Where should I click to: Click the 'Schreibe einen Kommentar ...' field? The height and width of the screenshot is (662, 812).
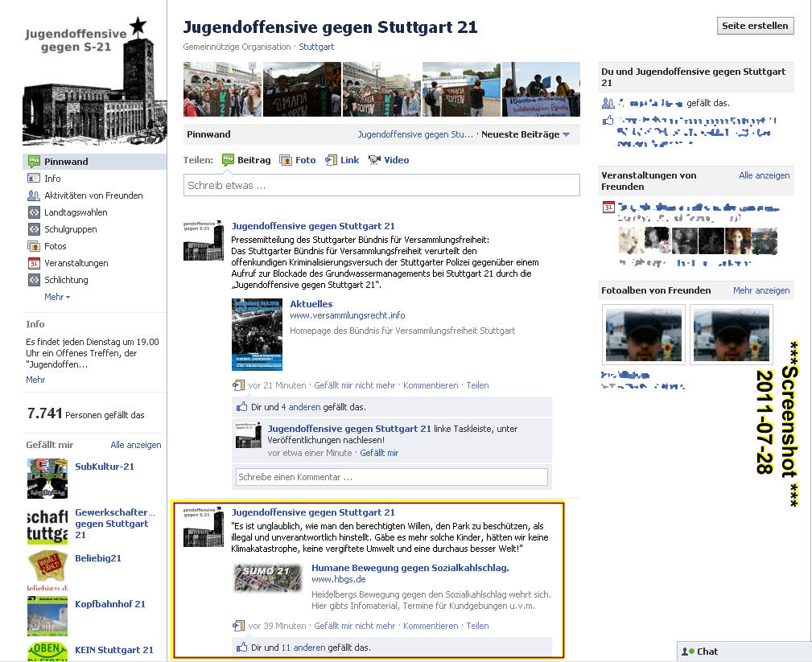click(x=391, y=477)
